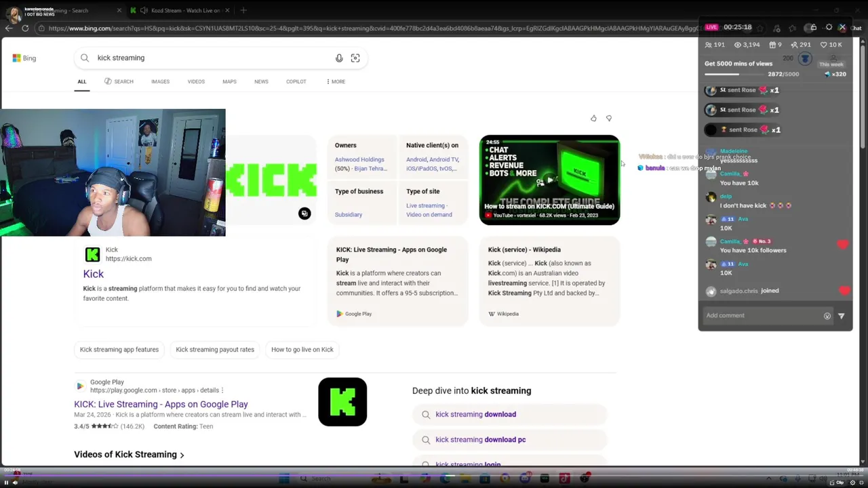Click 'You have 10k followers' chat message
The width and height of the screenshot is (868, 488).
point(753,251)
